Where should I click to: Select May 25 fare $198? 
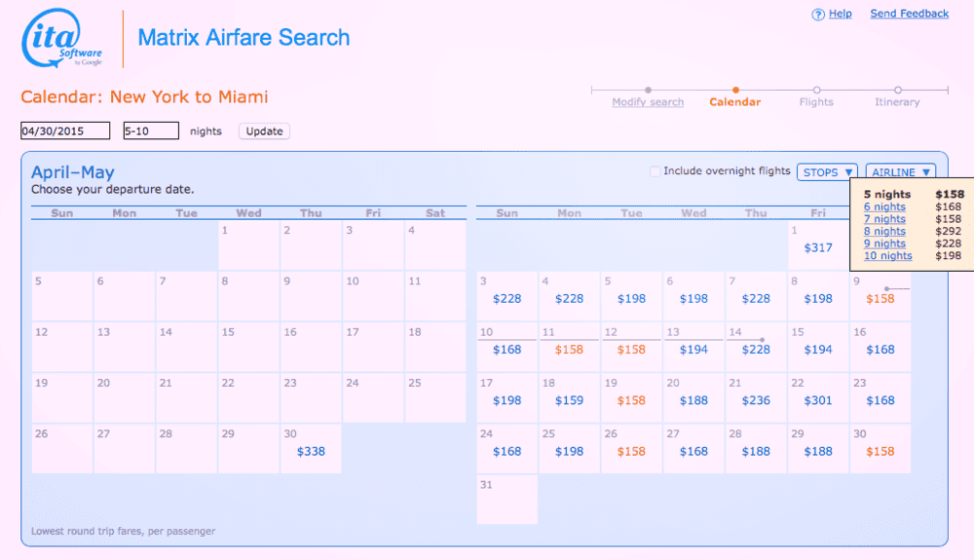[x=569, y=451]
